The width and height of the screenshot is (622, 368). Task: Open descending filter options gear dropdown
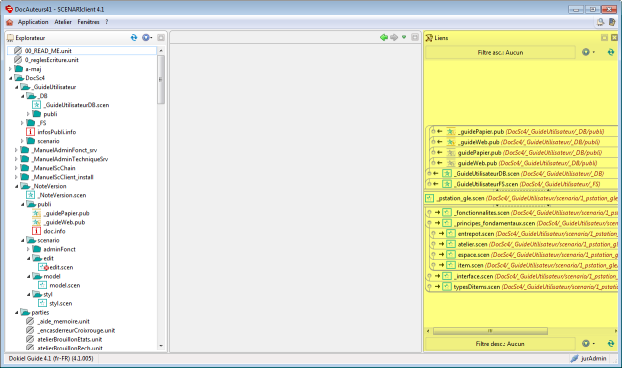pos(588,343)
